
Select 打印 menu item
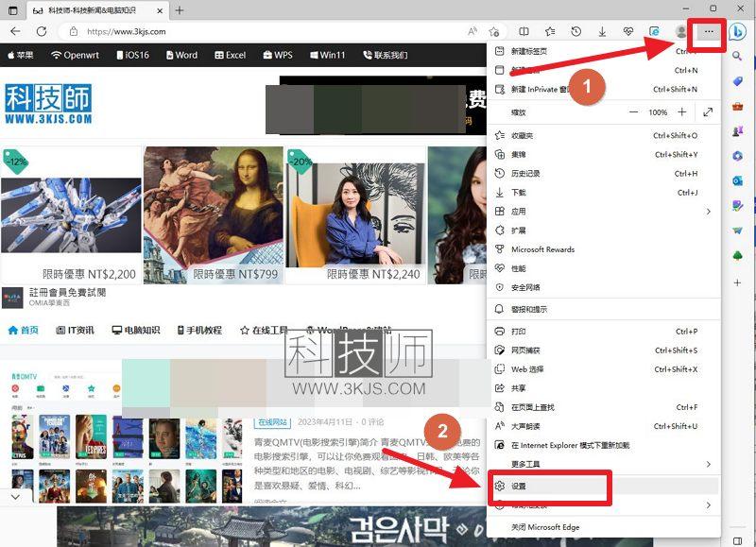603,332
